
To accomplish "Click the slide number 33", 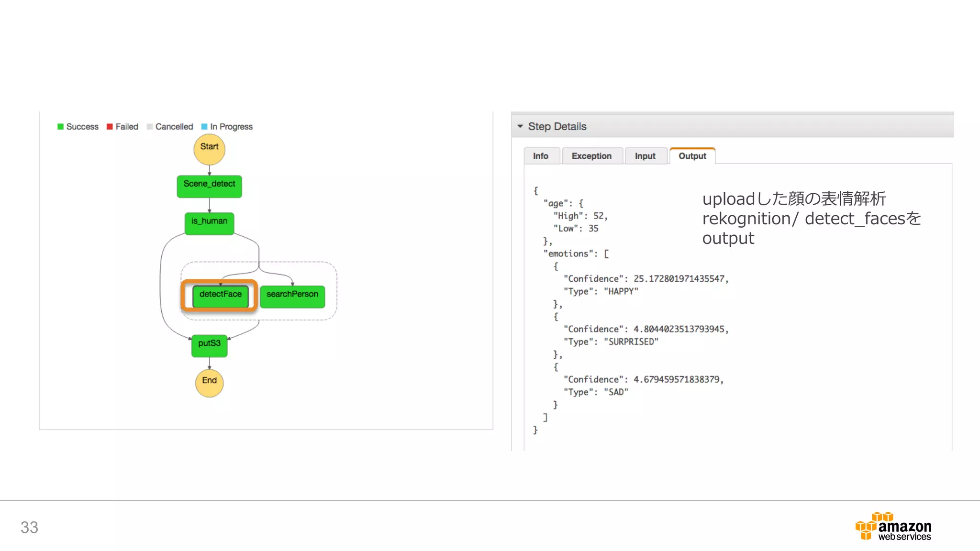I will pyautogui.click(x=29, y=527).
